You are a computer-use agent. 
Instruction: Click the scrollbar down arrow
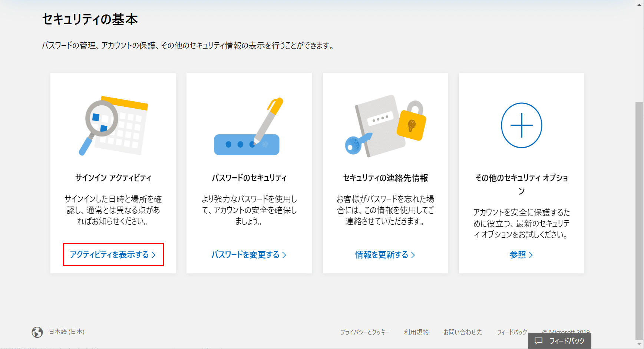tap(640, 345)
